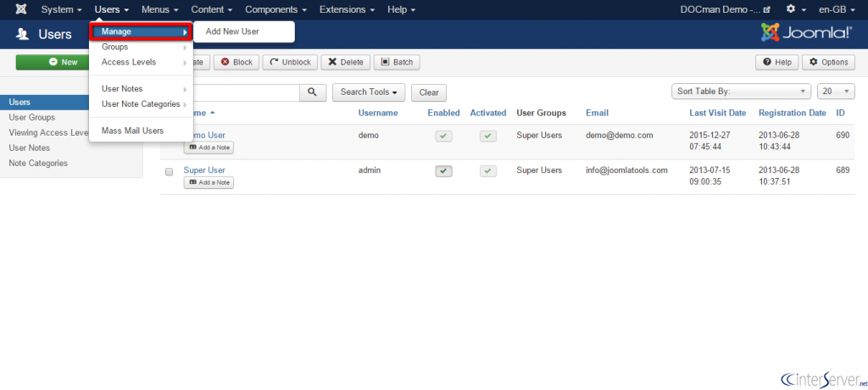Sort by Enabled column header
The height and width of the screenshot is (390, 868).
click(x=443, y=113)
